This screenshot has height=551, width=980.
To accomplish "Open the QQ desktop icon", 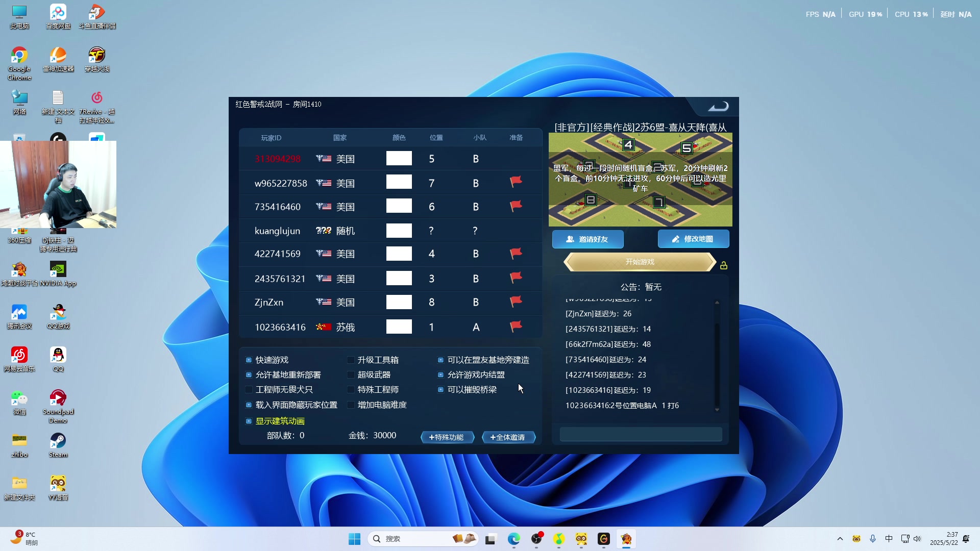I will [x=58, y=359].
